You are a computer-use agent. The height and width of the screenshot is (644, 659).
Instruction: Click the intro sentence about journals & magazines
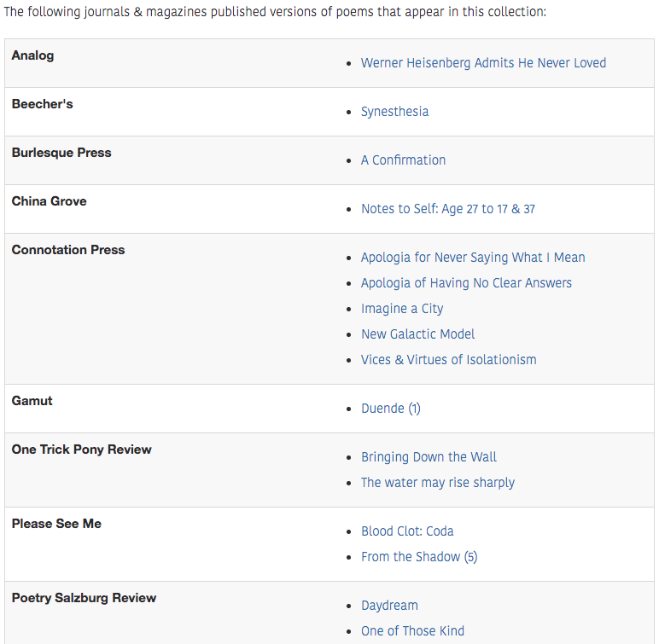pyautogui.click(x=275, y=12)
